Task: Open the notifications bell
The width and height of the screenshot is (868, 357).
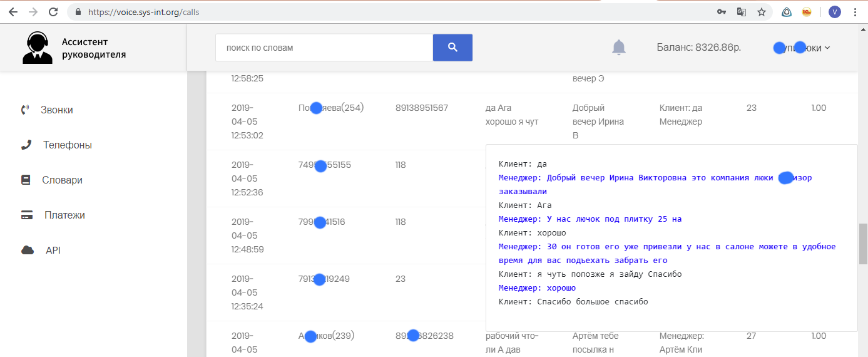Action: [x=618, y=48]
